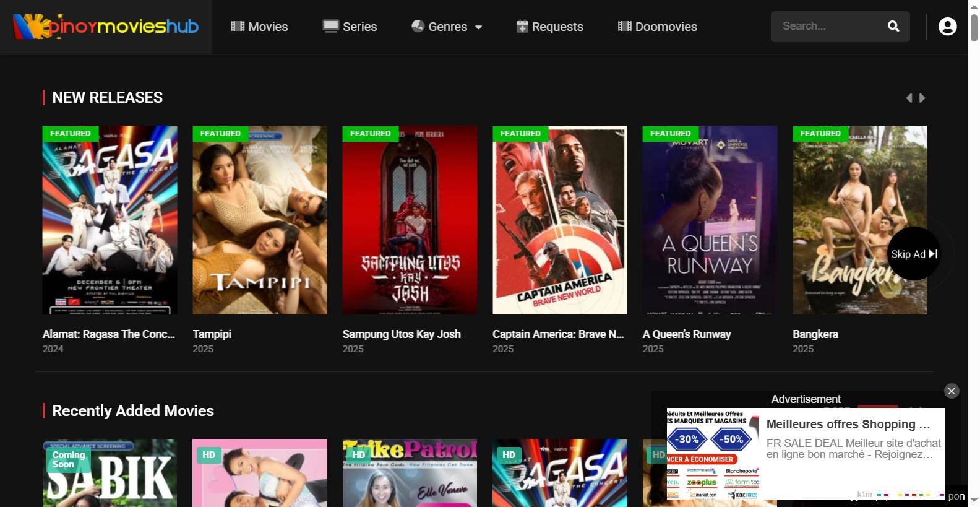Image resolution: width=980 pixels, height=507 pixels.
Task: Open the Requests page
Action: click(550, 27)
